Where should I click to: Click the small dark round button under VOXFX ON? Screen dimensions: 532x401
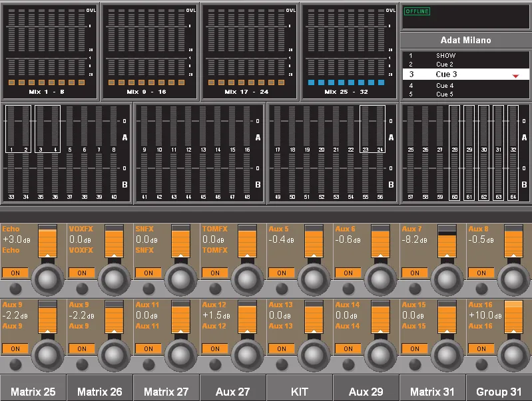[82, 289]
